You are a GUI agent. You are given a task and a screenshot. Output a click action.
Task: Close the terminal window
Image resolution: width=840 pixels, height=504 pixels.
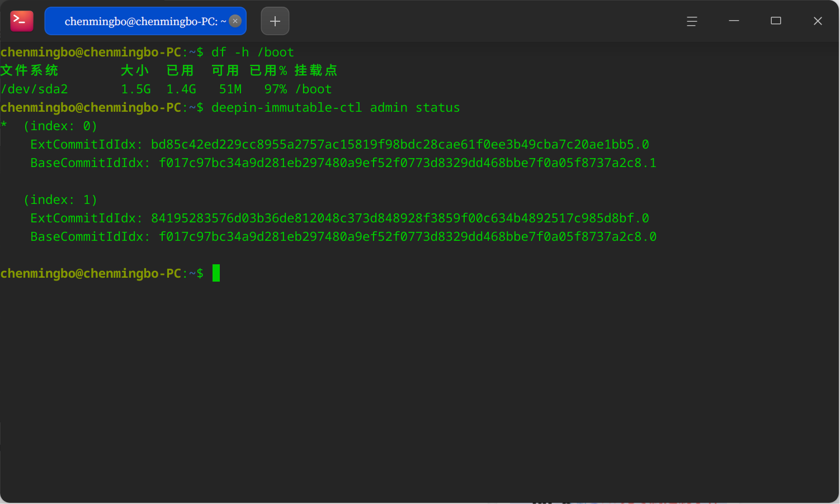(818, 21)
